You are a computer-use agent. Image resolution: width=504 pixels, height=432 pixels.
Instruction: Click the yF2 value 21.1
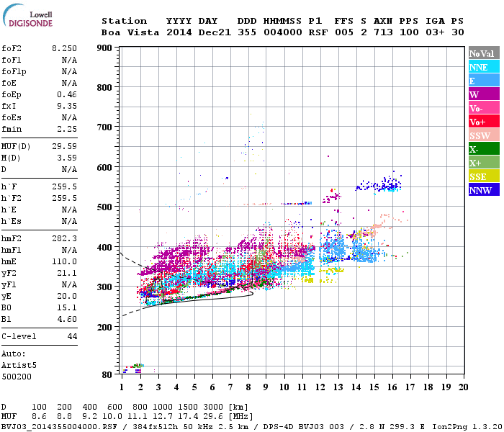pos(67,273)
